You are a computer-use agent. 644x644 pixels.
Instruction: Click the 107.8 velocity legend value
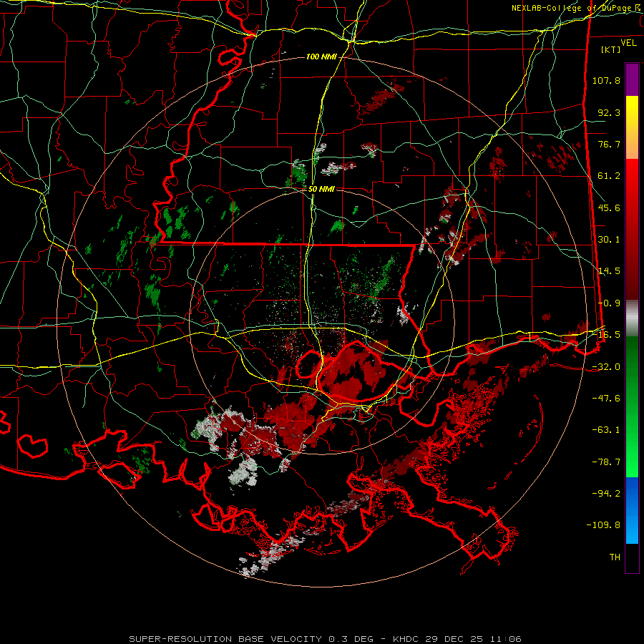(x=606, y=80)
